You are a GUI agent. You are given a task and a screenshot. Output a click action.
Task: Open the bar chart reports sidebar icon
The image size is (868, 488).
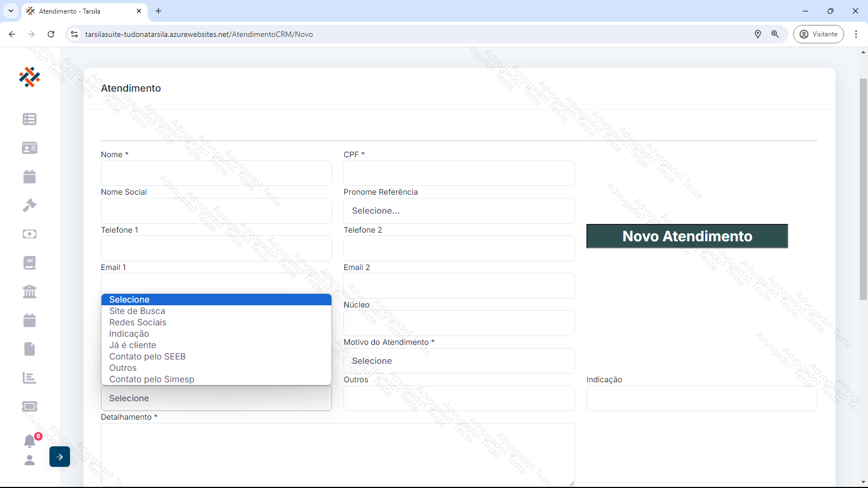coord(29,378)
